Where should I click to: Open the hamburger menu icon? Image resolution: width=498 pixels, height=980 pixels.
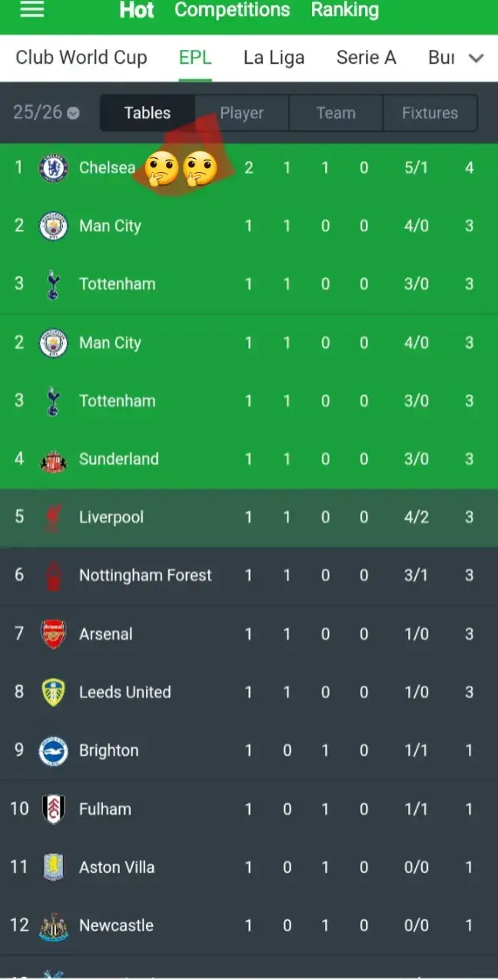(x=32, y=9)
